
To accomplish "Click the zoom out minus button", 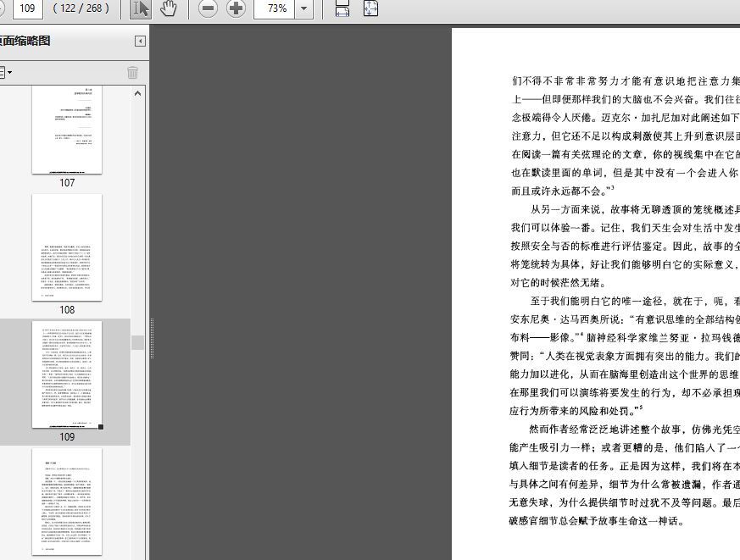I will (x=208, y=8).
